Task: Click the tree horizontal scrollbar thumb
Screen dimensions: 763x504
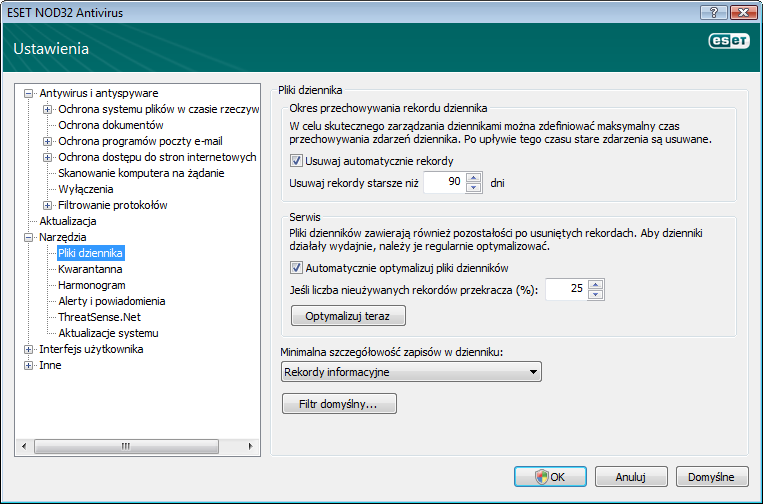Action: pyautogui.click(x=127, y=446)
